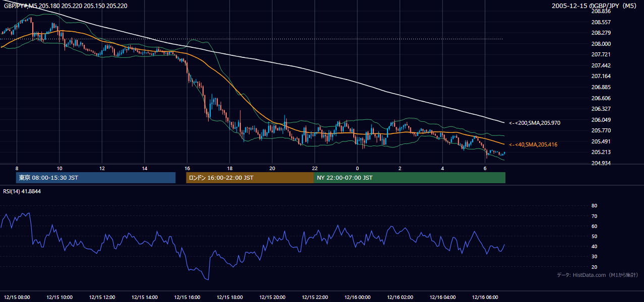Click price axis value 205.770
This screenshot has width=644, height=302.
pyautogui.click(x=601, y=130)
